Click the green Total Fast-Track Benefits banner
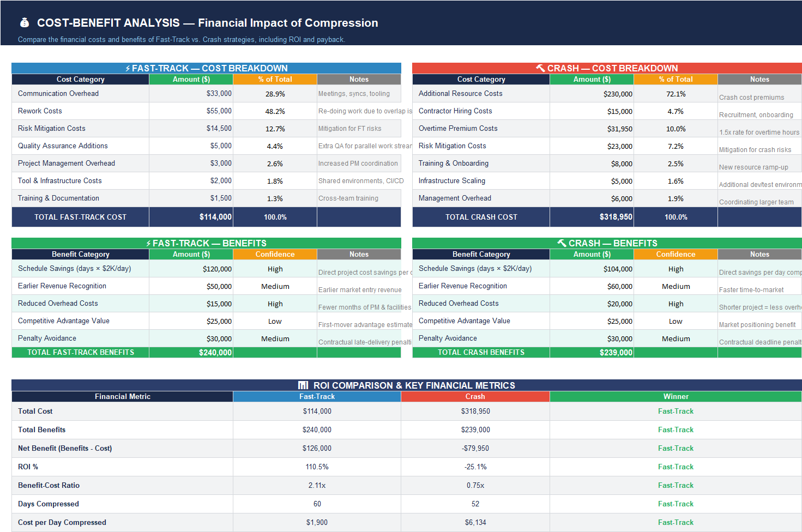This screenshot has height=532, width=802. coord(80,352)
